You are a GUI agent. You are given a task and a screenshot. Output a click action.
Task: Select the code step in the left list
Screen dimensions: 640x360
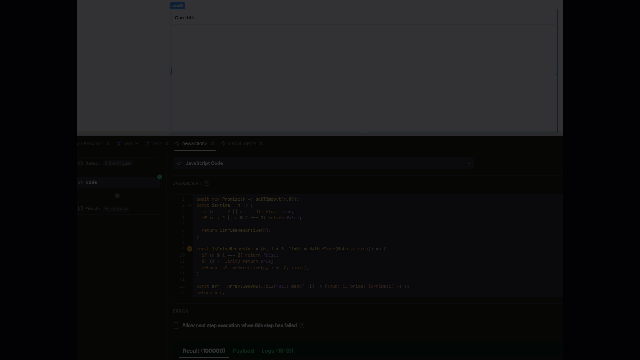(119, 182)
